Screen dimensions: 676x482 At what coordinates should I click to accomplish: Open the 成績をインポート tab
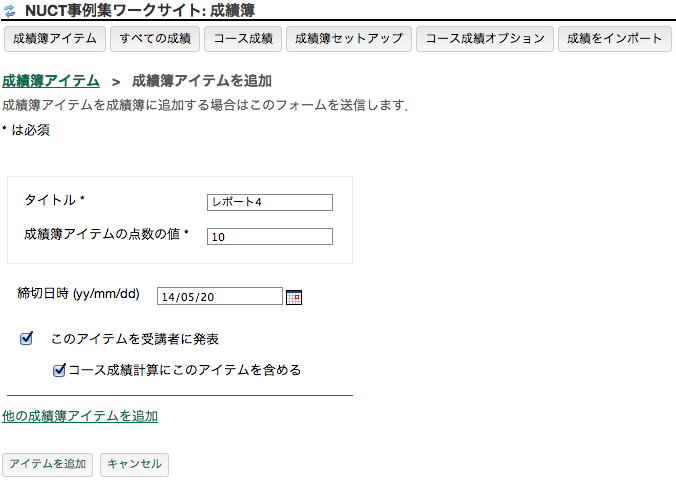point(614,39)
